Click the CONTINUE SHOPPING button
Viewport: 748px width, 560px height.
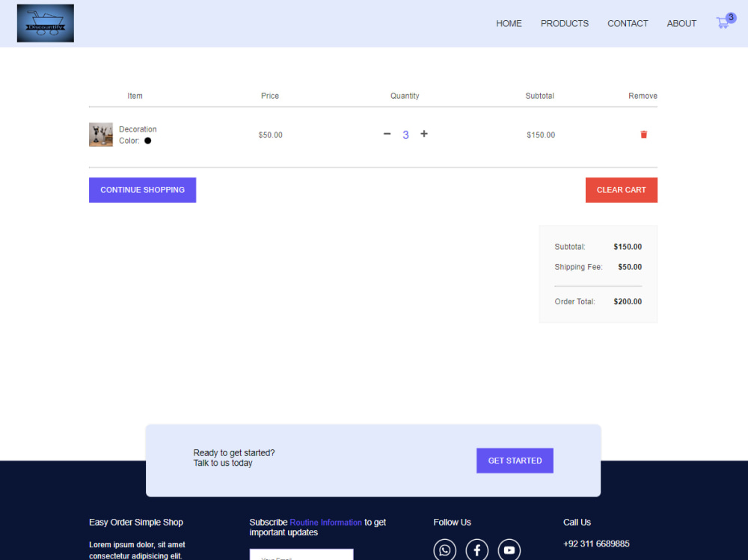point(142,190)
